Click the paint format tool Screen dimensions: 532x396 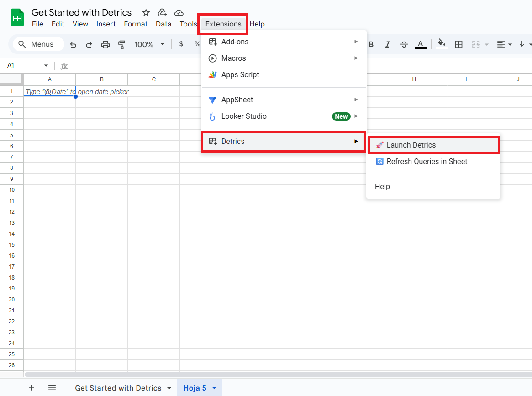(121, 44)
